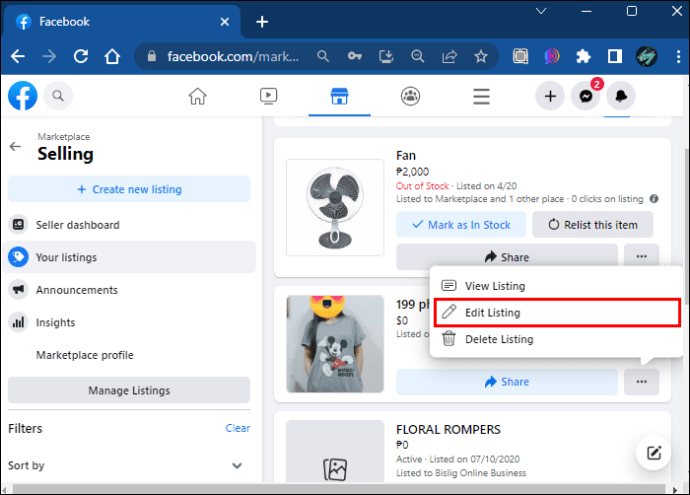
Task: Click the Create plus button in Facebook header
Action: (550, 96)
